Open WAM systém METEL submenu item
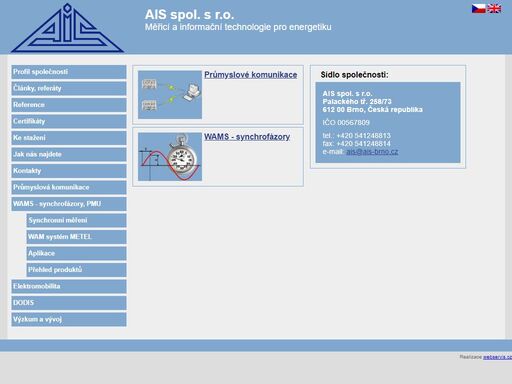This screenshot has height=384, width=512. (x=76, y=237)
